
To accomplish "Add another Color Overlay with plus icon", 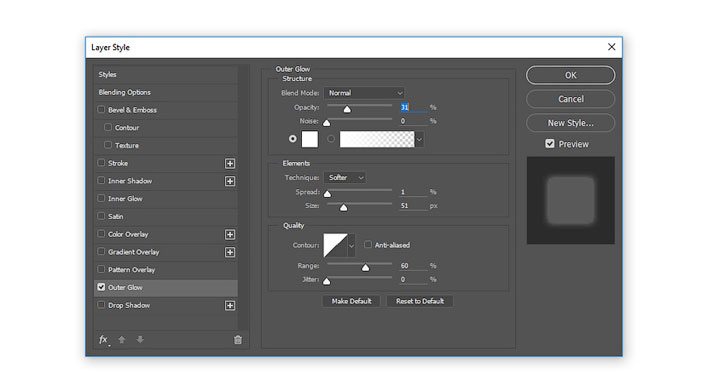I will [230, 234].
